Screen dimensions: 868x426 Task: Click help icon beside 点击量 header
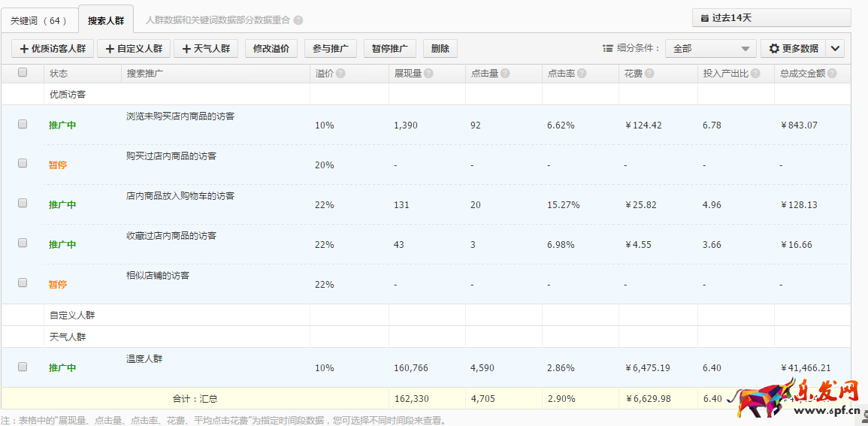point(505,74)
